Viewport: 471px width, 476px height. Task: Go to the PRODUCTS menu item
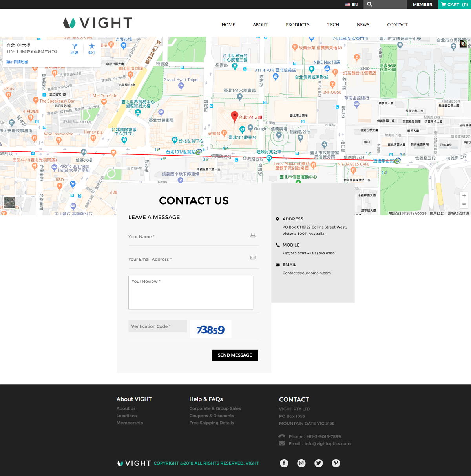point(298,24)
